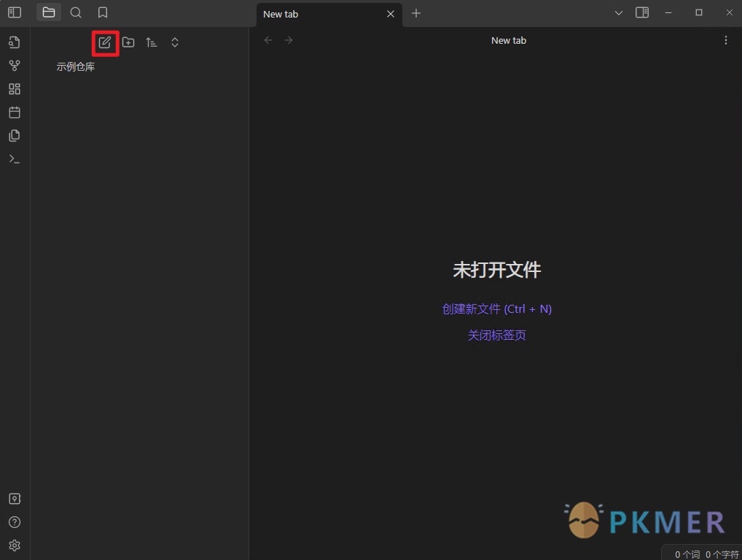
Task: Open the graph view from the ribbon
Action: [x=15, y=66]
